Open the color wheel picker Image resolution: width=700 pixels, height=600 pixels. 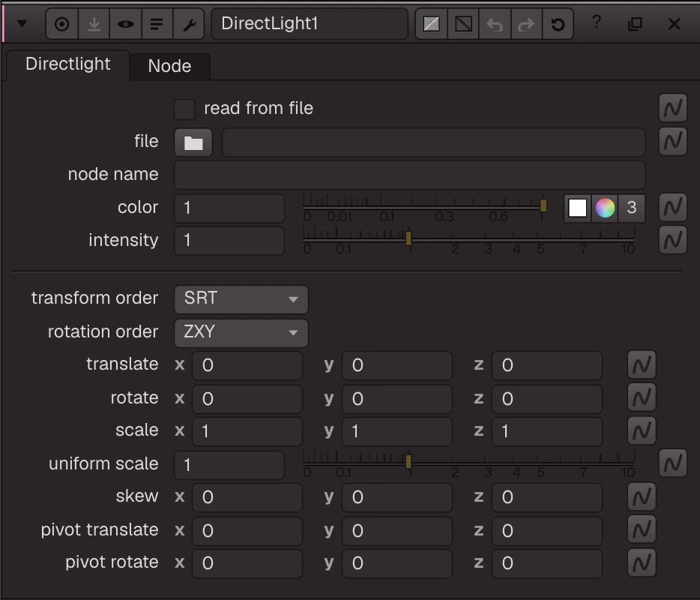605,208
